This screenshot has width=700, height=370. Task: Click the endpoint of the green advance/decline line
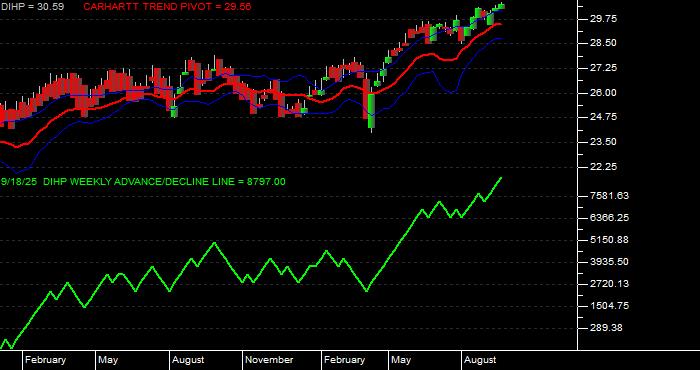click(501, 178)
